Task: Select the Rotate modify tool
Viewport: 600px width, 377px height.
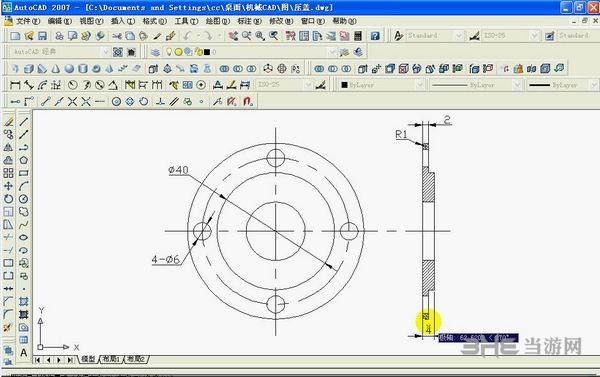Action: click(x=8, y=199)
